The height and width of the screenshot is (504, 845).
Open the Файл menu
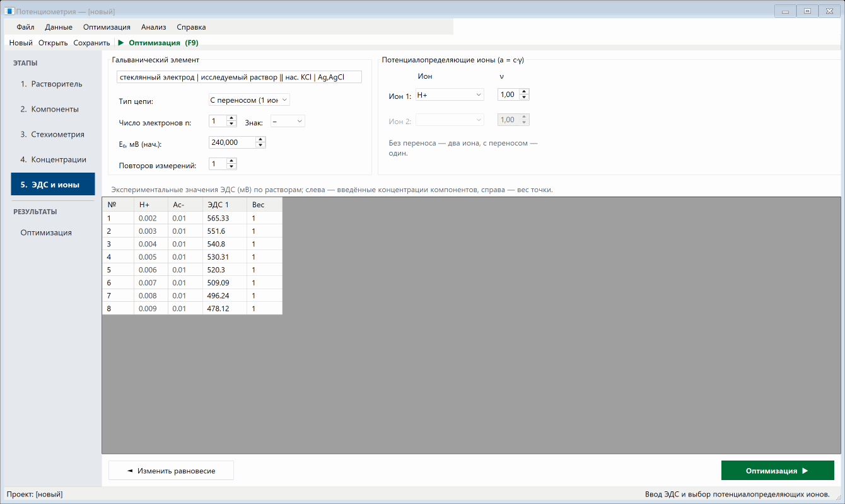point(25,27)
